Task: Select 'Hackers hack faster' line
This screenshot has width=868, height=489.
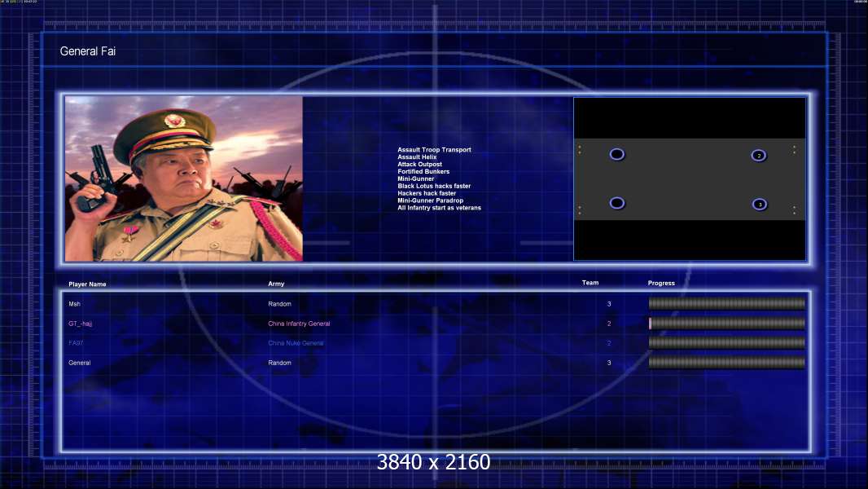Action: tap(427, 192)
